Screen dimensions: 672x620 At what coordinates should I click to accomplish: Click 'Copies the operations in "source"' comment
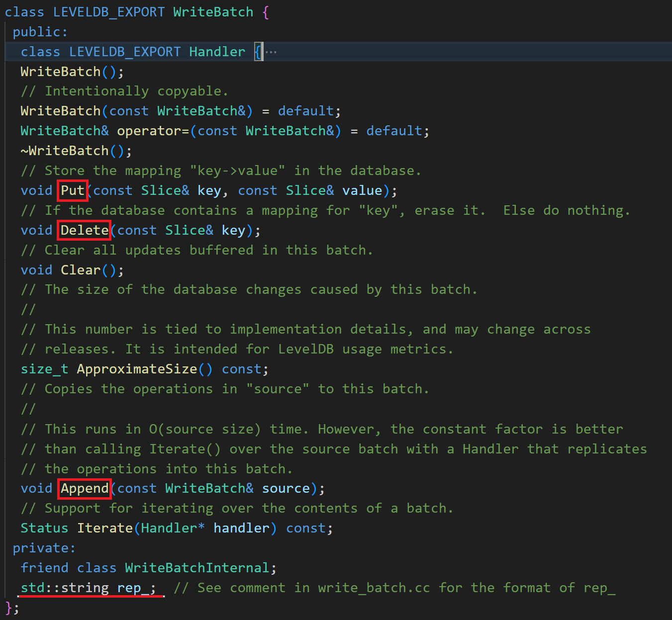[x=225, y=389]
